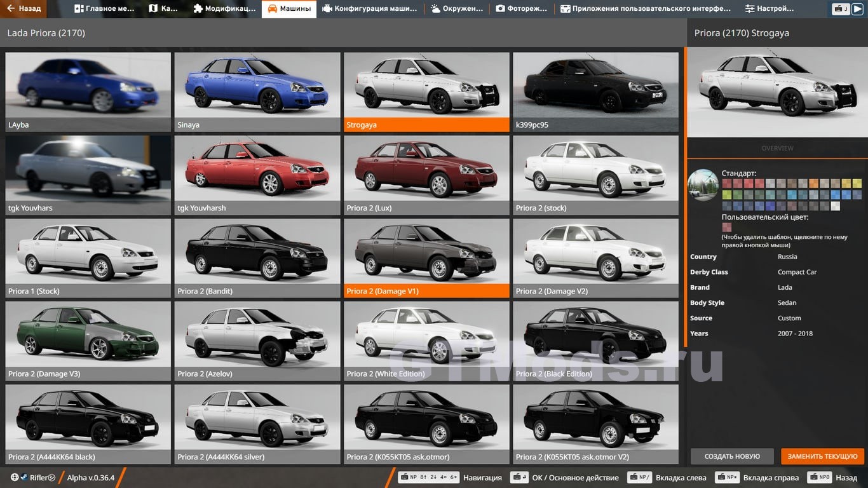Click the Lada Priora (2170) heading
Screen dimensions: 868x488
(46, 33)
